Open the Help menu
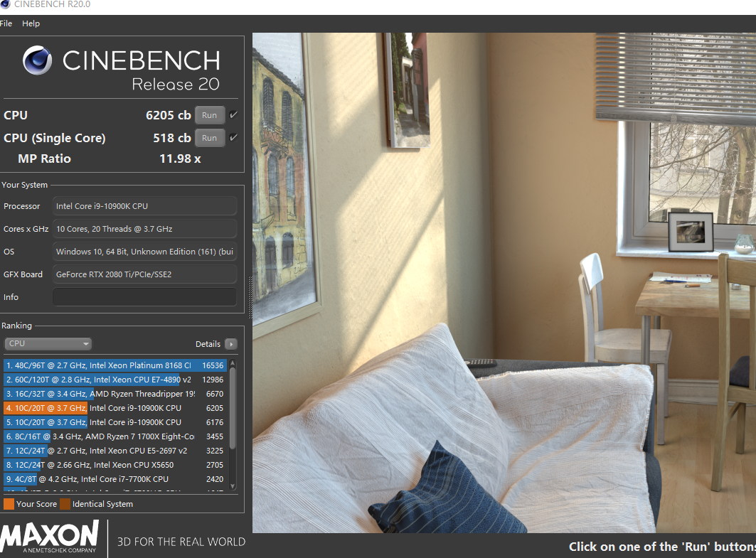The width and height of the screenshot is (756, 558). pos(31,23)
